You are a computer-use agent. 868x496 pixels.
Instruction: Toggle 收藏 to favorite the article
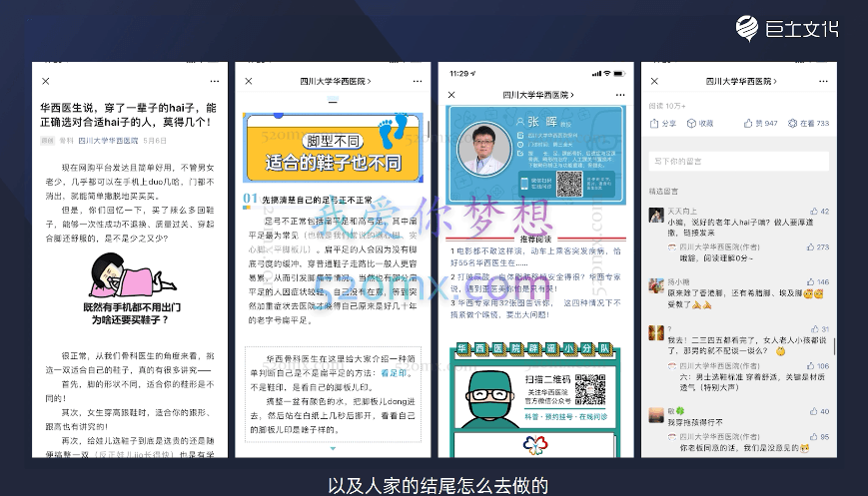[x=700, y=124]
